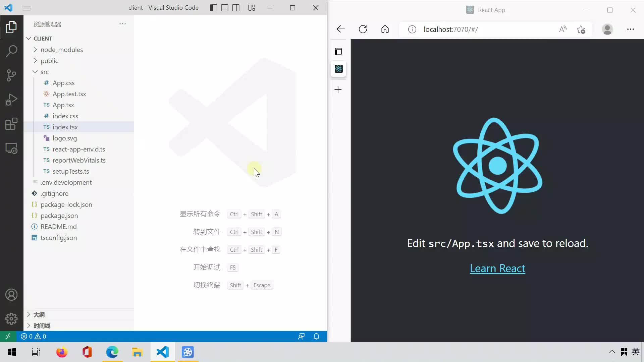Screen dimensions: 644x362
Task: Toggle the primary side bar layout button
Action: pos(214,8)
